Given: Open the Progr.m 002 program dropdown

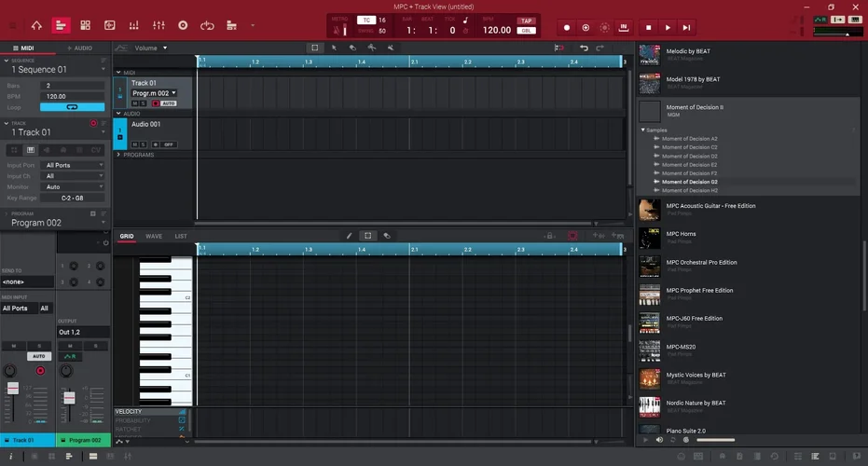Looking at the screenshot, I should (x=154, y=93).
